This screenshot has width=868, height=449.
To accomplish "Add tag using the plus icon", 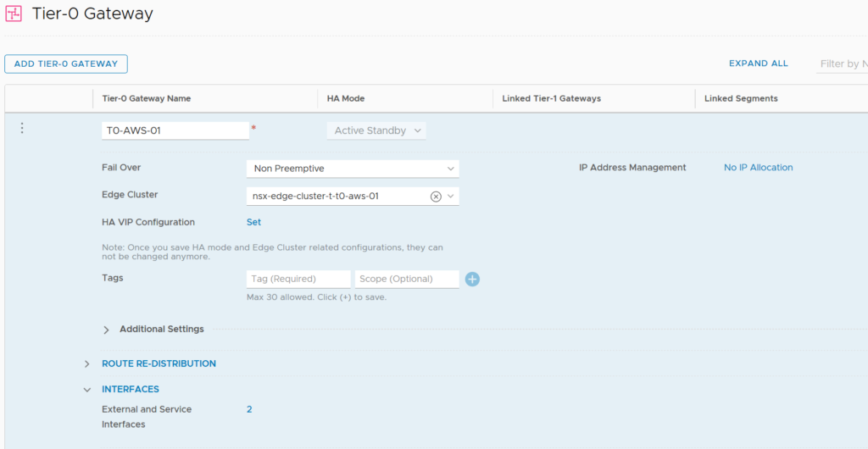I will (472, 280).
